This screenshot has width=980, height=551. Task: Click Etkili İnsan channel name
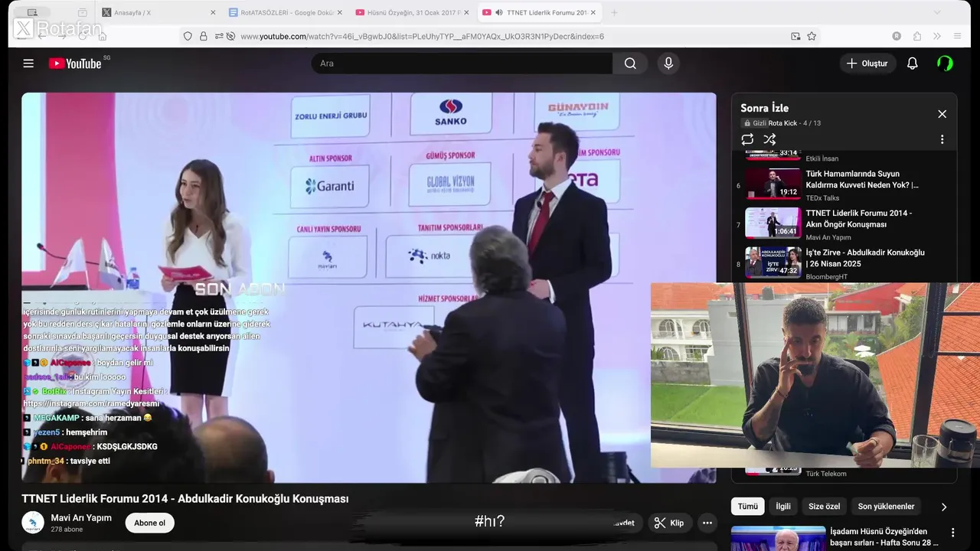tap(822, 159)
